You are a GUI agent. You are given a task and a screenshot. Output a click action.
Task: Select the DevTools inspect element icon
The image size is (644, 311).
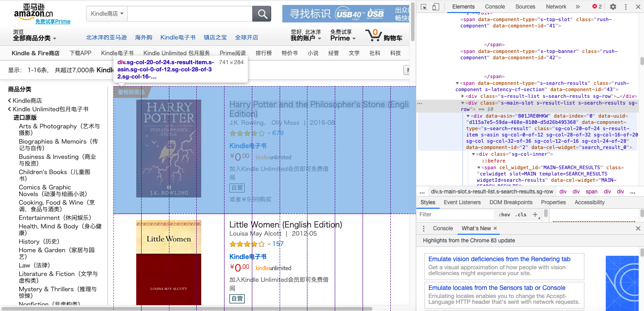424,7
